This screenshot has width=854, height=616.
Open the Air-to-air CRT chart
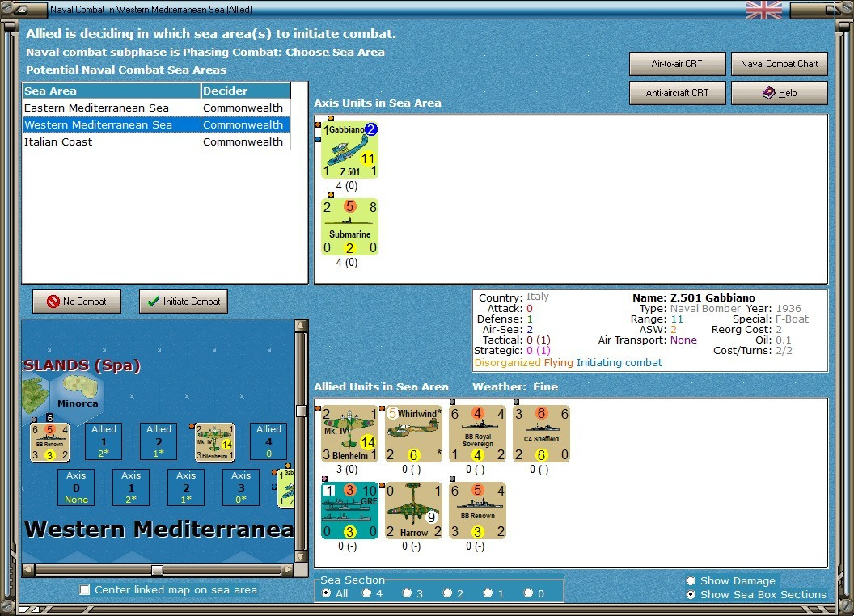[x=677, y=64]
